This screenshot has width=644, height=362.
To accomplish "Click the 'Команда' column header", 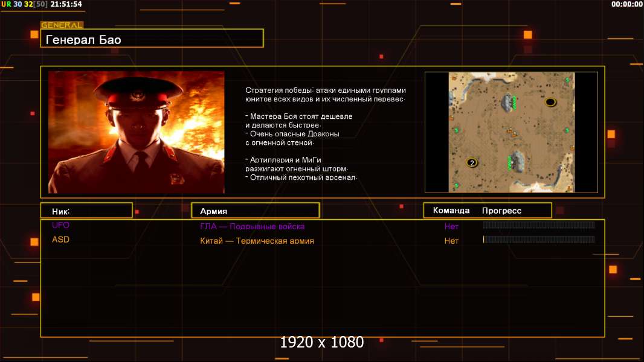I will (451, 211).
